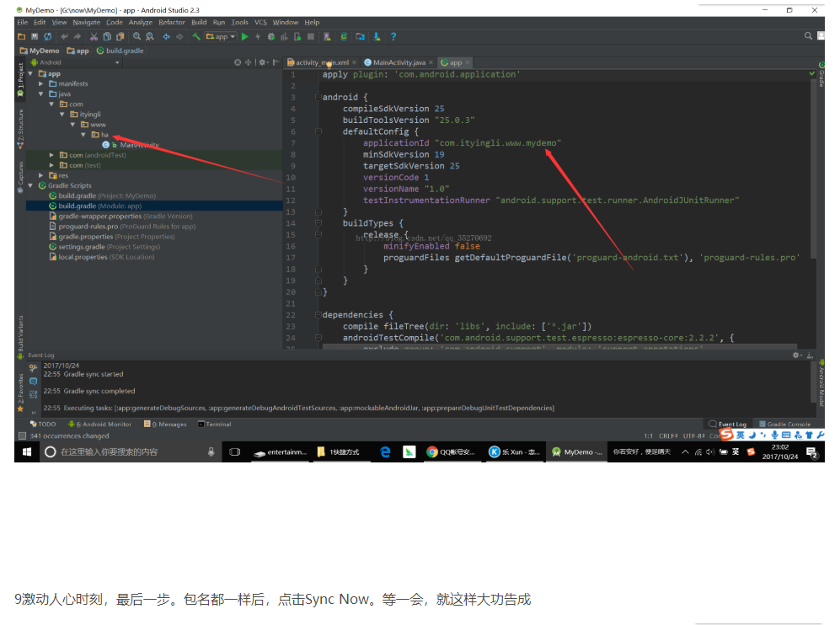Collapse the Gradle Scripts node

[x=31, y=185]
